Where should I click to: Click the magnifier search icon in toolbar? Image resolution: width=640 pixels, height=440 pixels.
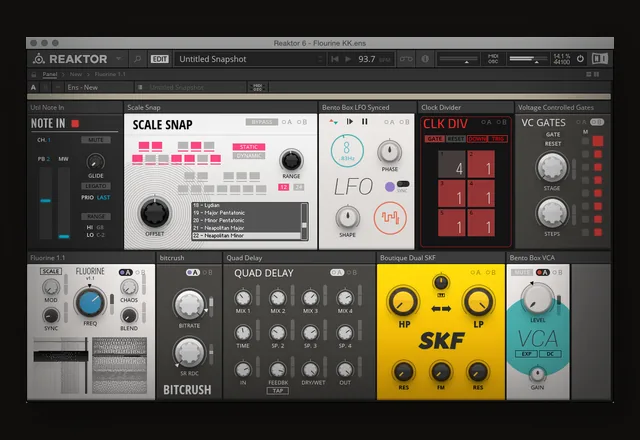(x=138, y=59)
